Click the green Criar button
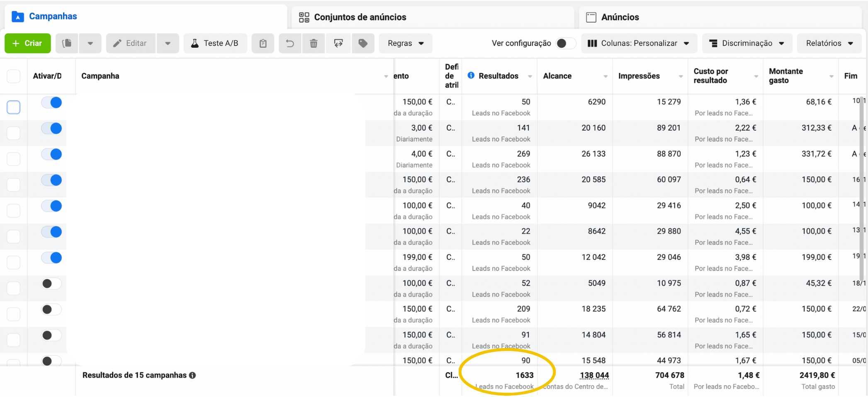 28,43
